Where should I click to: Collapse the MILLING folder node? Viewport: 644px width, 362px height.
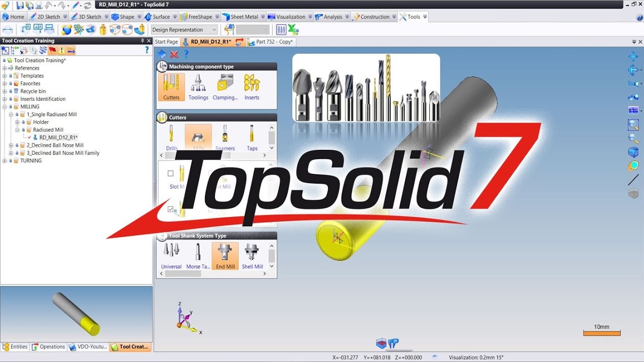tap(5, 107)
